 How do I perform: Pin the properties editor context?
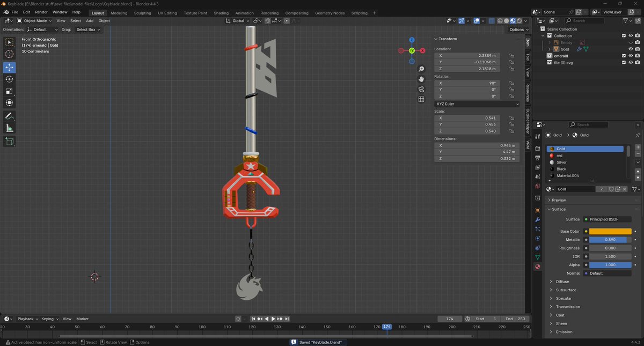(x=638, y=135)
